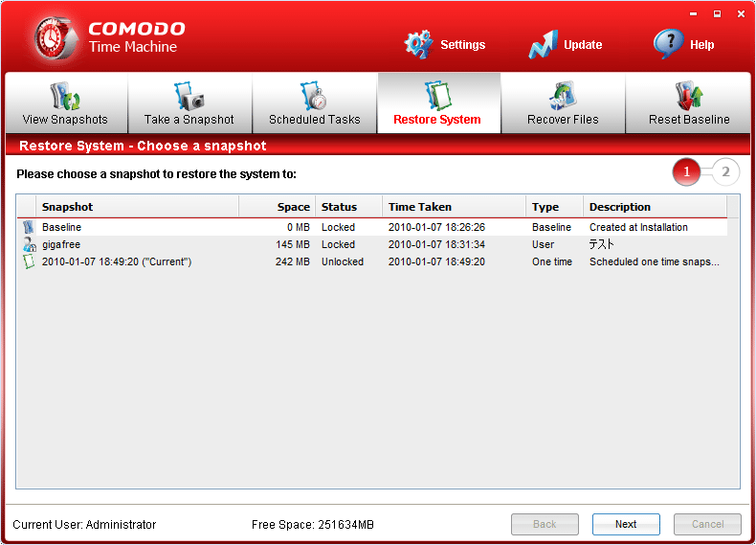Click the Settings text link
The width and height of the screenshot is (756, 545).
click(x=463, y=45)
